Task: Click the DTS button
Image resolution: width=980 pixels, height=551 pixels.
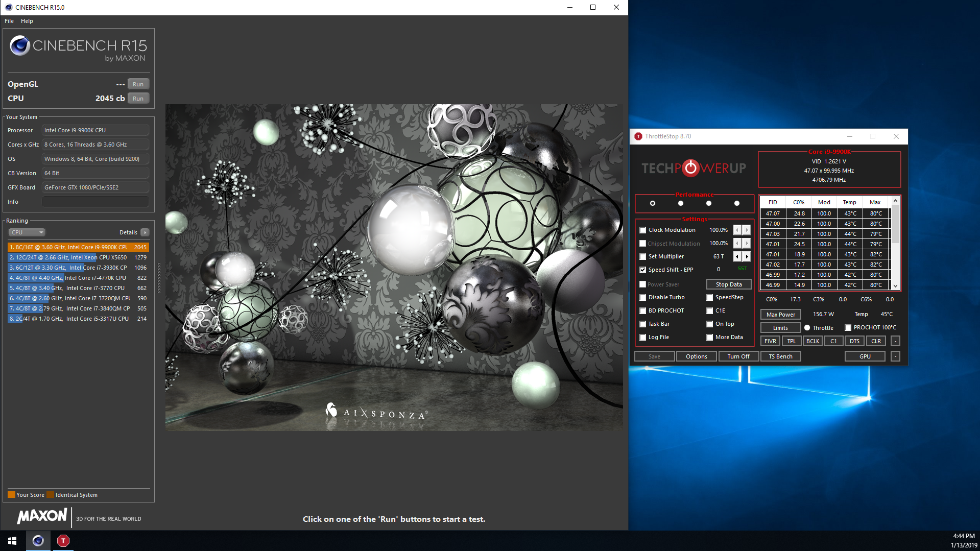Action: click(x=854, y=341)
